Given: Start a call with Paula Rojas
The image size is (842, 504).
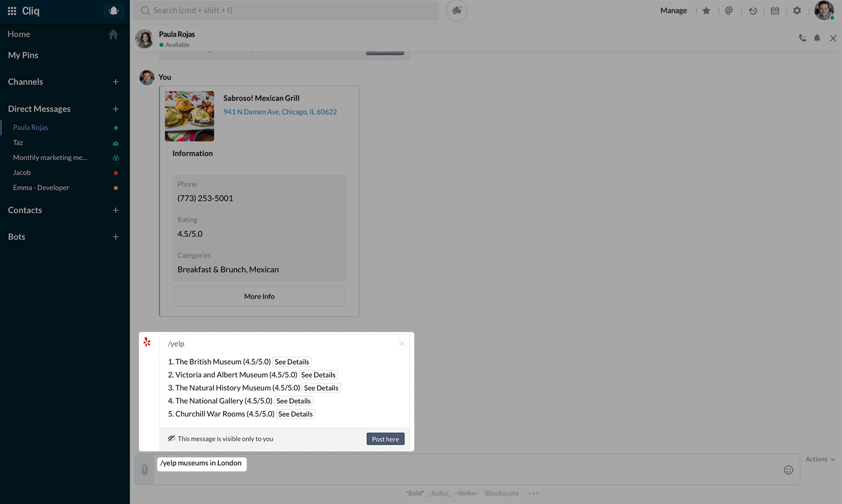Looking at the screenshot, I should 803,38.
